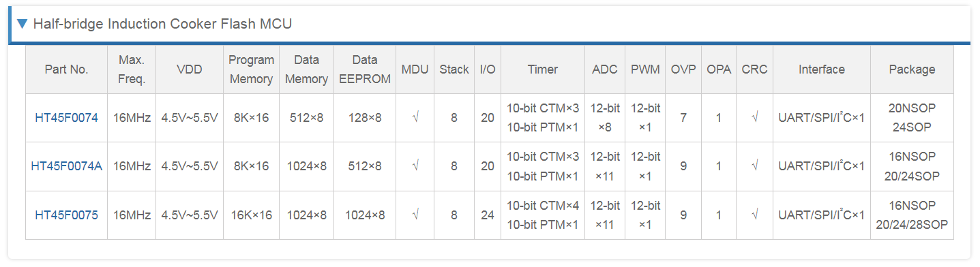Viewport: 980px width, 267px height.
Task: Click the MDU checkmark for HT45F0074
Action: pos(415,118)
